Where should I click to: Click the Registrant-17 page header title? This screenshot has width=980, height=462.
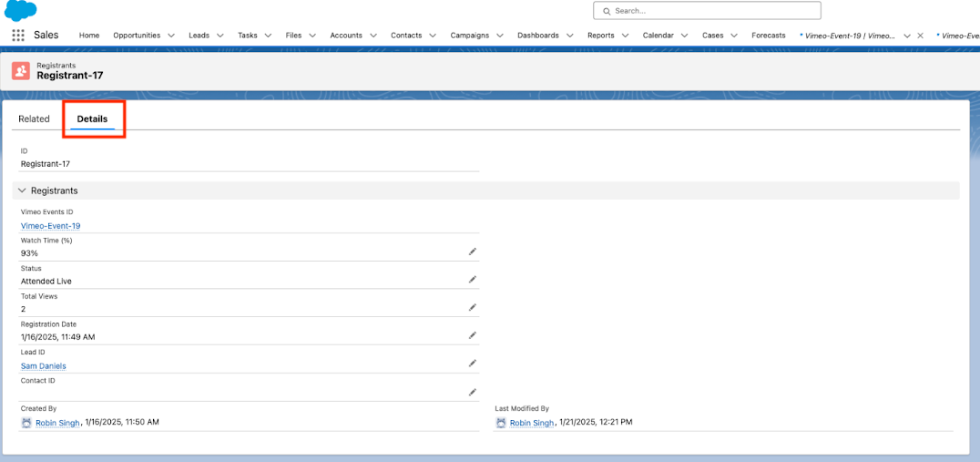coord(70,75)
